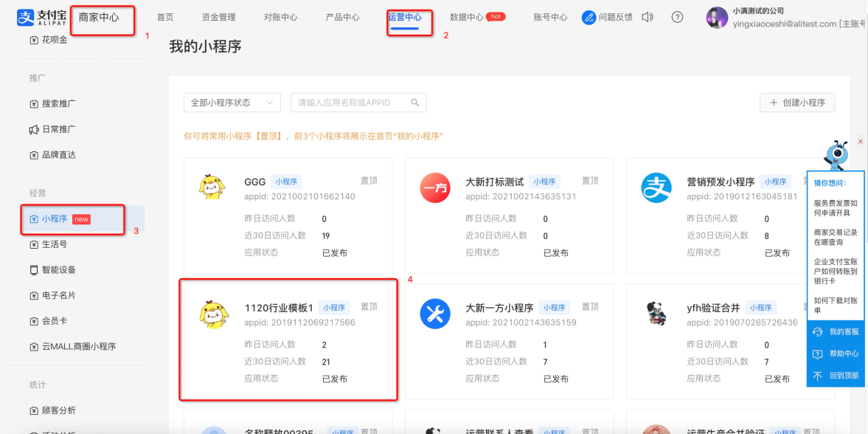
Task: Click the 大新一方小程序 wrench icon
Action: click(x=434, y=314)
